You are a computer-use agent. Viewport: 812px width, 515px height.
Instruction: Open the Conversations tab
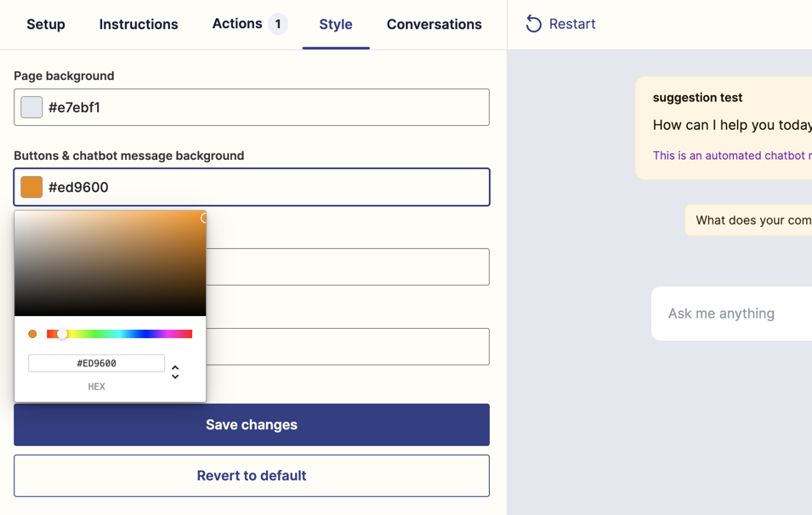(x=434, y=25)
